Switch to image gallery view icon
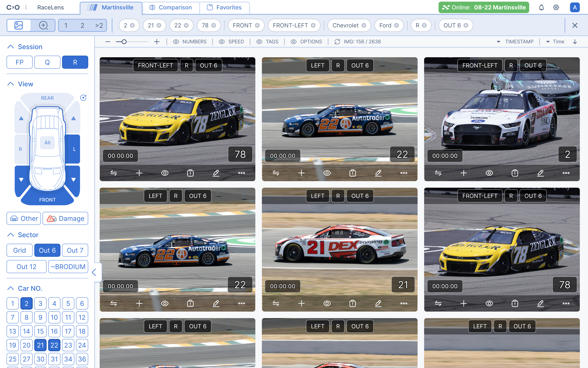 [x=19, y=25]
